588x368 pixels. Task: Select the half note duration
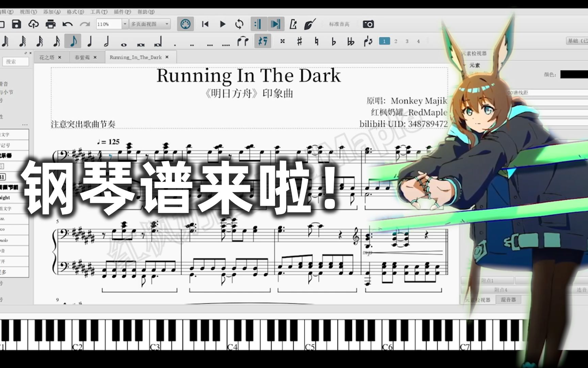(107, 41)
